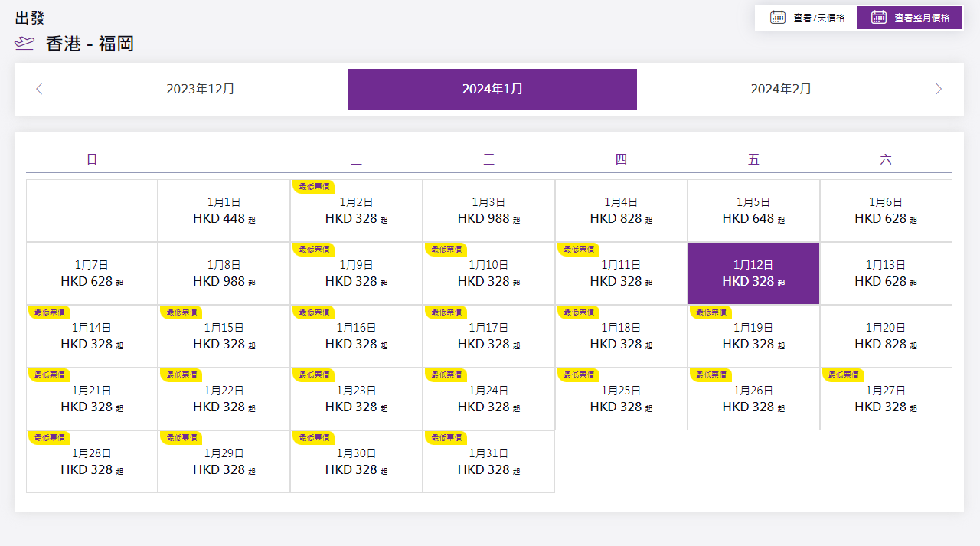Go to previous month with left arrow
Viewport: 980px width, 546px height.
click(39, 90)
